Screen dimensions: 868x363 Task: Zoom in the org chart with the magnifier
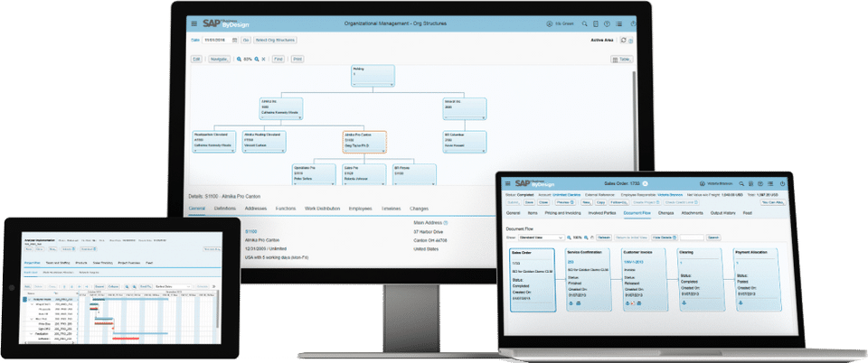(257, 59)
